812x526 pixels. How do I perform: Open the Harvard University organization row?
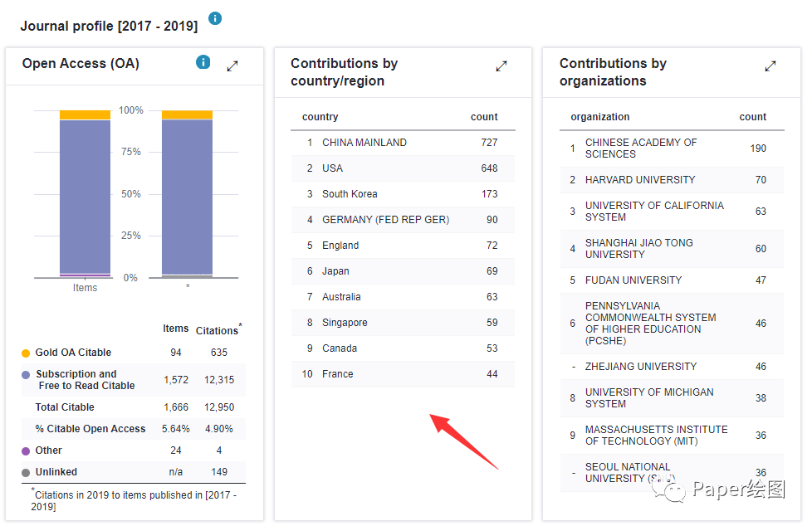(x=672, y=180)
